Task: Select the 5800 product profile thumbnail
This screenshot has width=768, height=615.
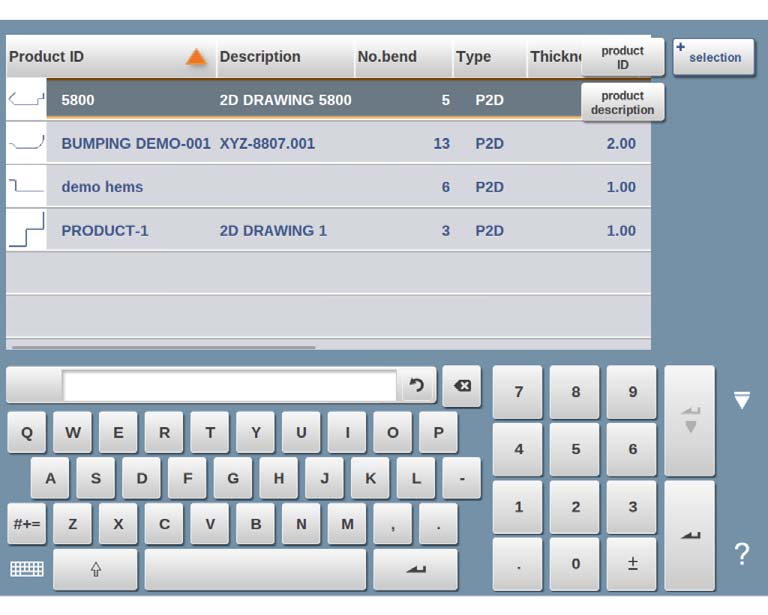Action: coord(26,99)
